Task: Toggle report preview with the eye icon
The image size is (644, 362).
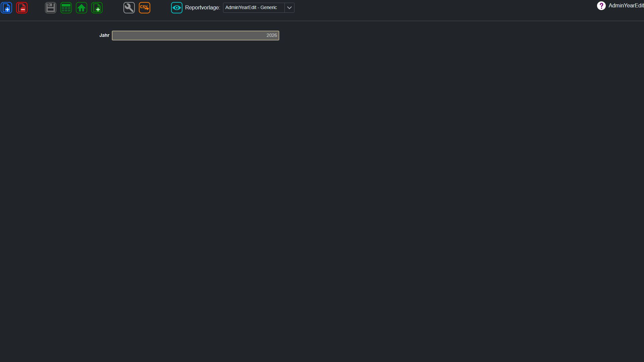Action: click(177, 8)
